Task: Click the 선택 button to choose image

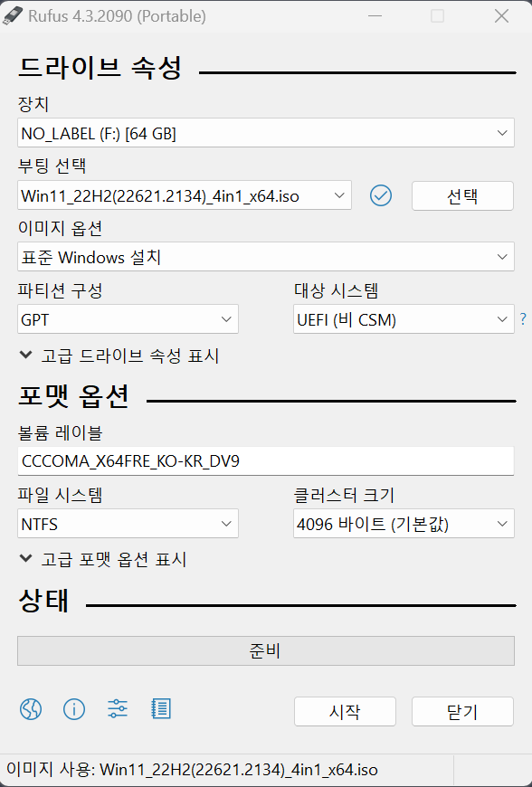Action: pyautogui.click(x=462, y=195)
